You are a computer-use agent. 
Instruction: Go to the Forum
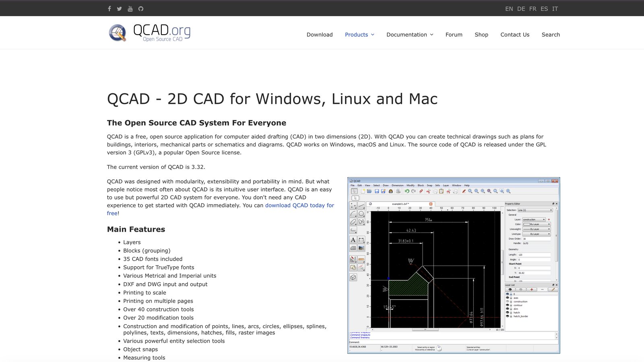454,35
